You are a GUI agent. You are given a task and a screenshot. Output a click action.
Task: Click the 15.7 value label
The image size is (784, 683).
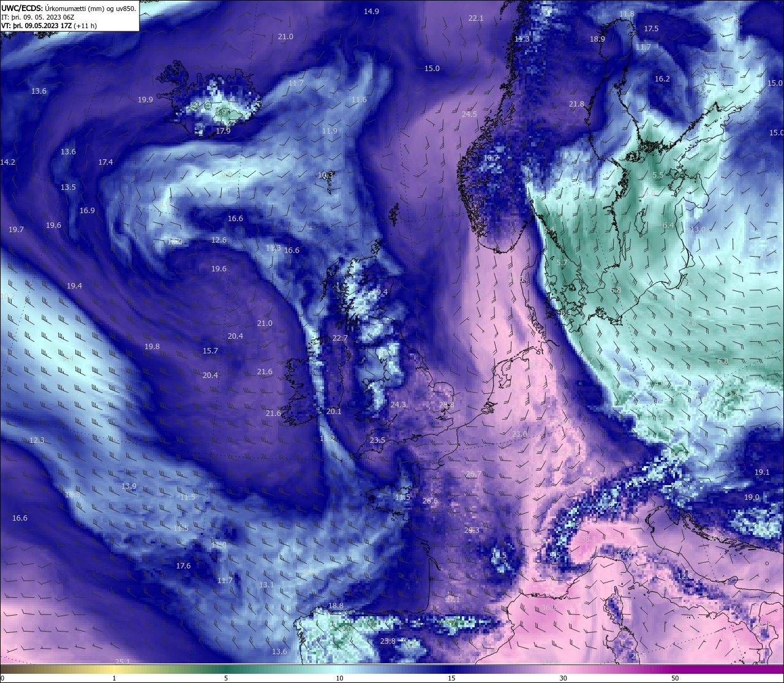tap(210, 351)
